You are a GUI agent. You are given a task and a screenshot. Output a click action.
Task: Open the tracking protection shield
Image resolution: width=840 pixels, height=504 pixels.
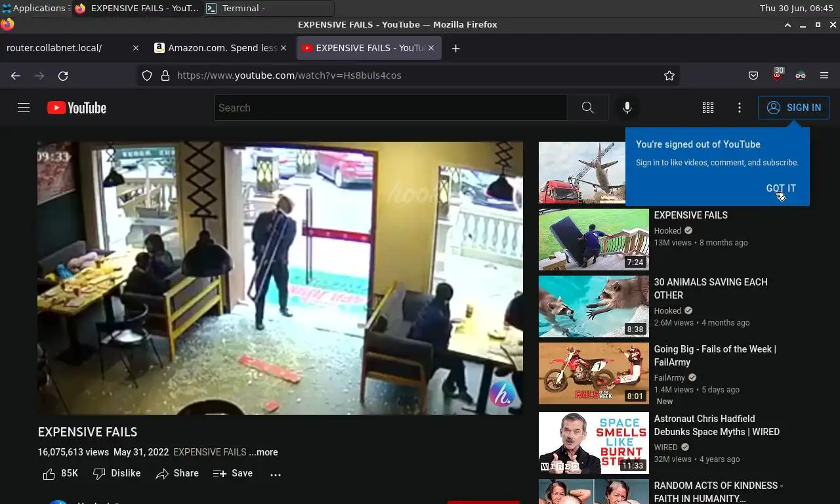point(147,75)
